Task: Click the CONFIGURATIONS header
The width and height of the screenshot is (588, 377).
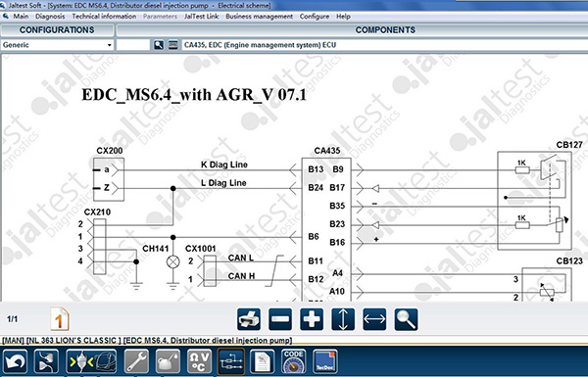Action: tap(57, 30)
